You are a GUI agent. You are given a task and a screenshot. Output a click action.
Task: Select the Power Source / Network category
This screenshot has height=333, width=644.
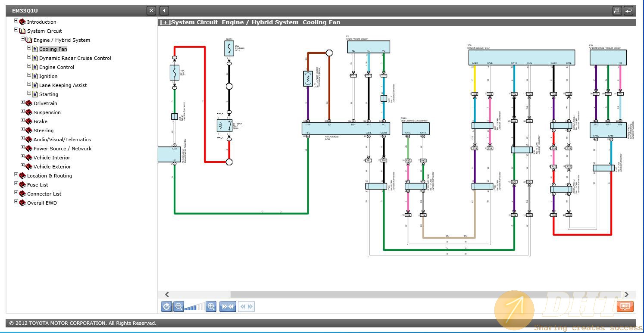click(63, 149)
